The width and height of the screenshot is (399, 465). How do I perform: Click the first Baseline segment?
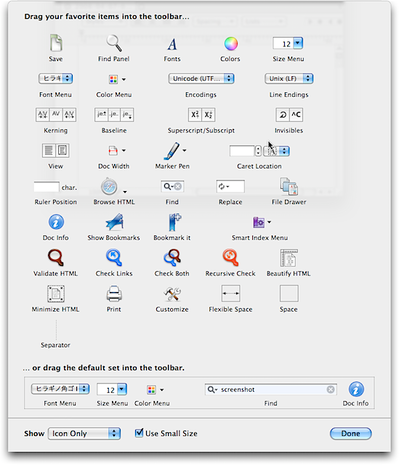[x=101, y=115]
